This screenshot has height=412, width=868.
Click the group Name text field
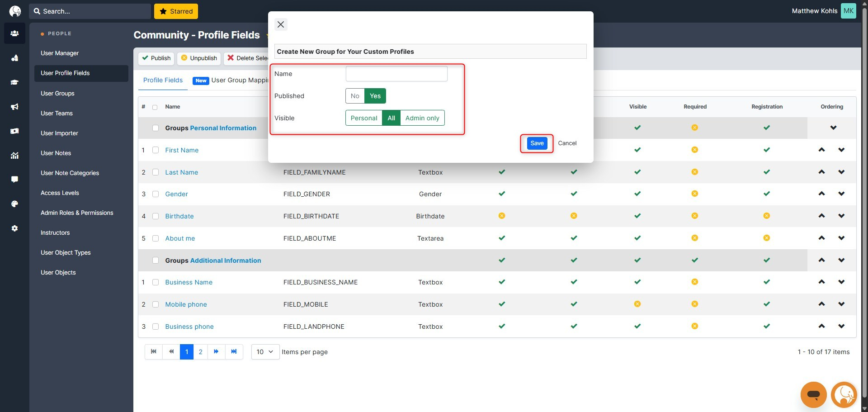(x=396, y=74)
